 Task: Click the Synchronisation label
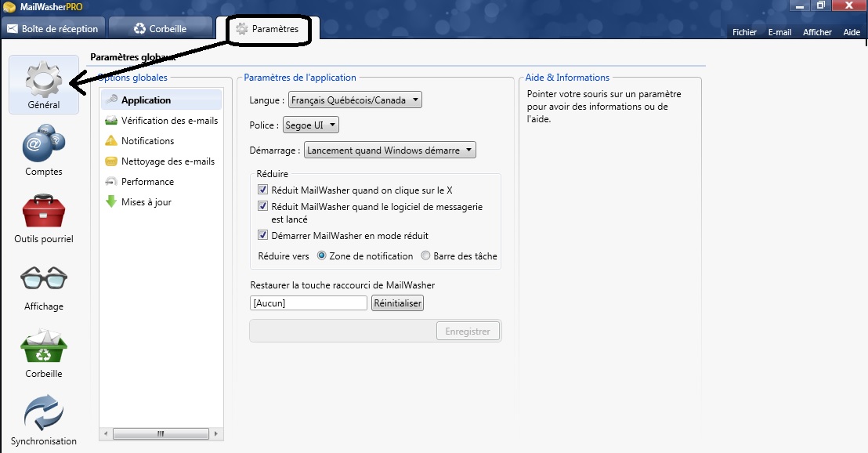point(44,441)
